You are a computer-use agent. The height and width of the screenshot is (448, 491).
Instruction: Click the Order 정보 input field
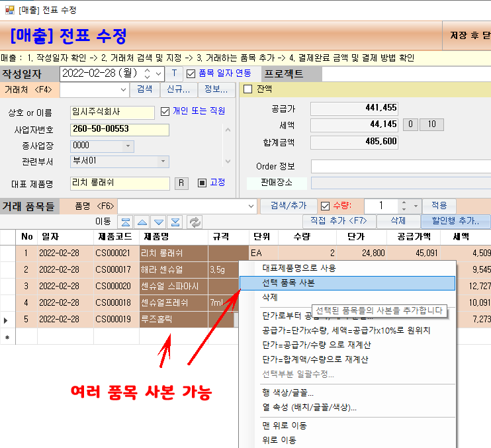[x=401, y=167]
